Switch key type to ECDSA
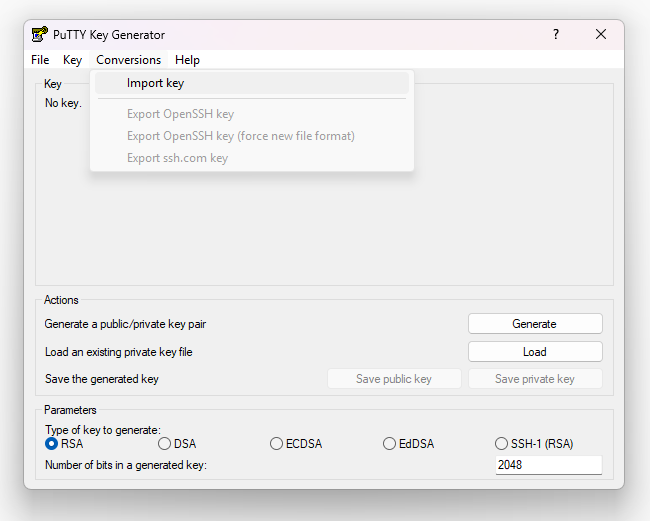This screenshot has width=650, height=521. click(276, 444)
